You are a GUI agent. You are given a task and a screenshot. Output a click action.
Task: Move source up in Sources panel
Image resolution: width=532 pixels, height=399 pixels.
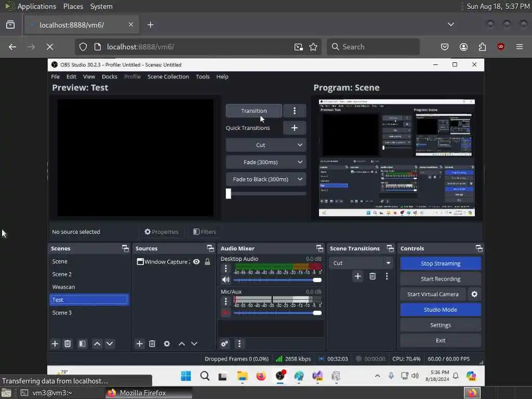point(182,344)
